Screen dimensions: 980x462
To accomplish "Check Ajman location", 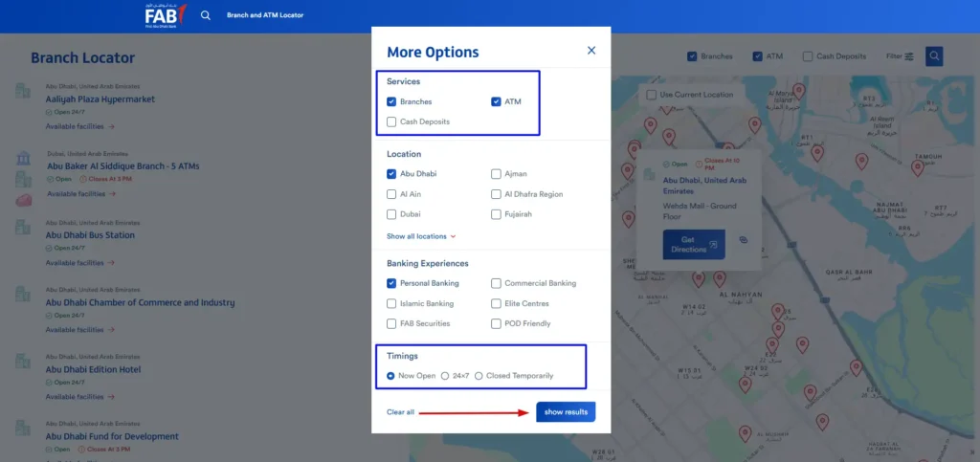I will click(496, 173).
